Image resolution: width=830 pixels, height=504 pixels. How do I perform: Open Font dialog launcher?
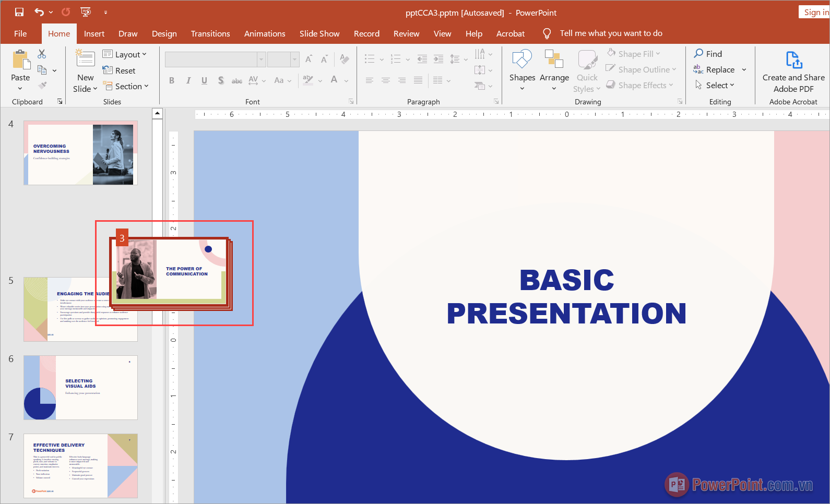click(351, 102)
